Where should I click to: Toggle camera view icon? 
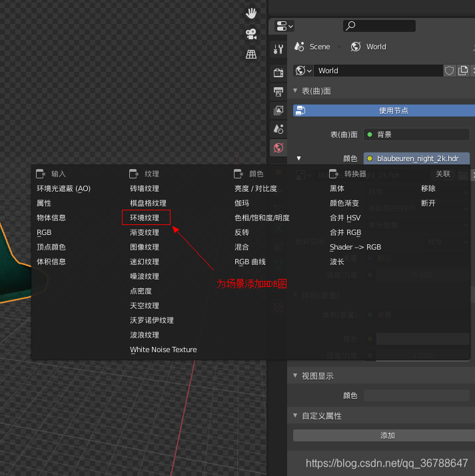pyautogui.click(x=251, y=34)
